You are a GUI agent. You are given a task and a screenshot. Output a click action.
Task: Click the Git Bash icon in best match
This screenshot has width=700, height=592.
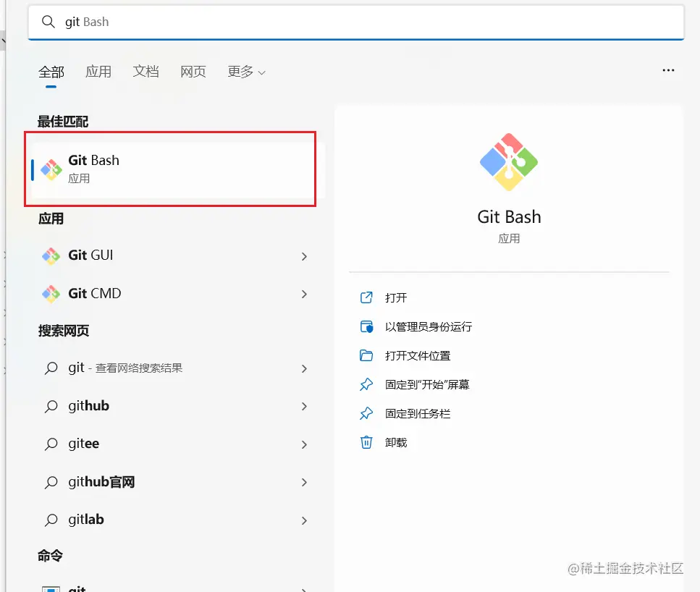pos(51,169)
